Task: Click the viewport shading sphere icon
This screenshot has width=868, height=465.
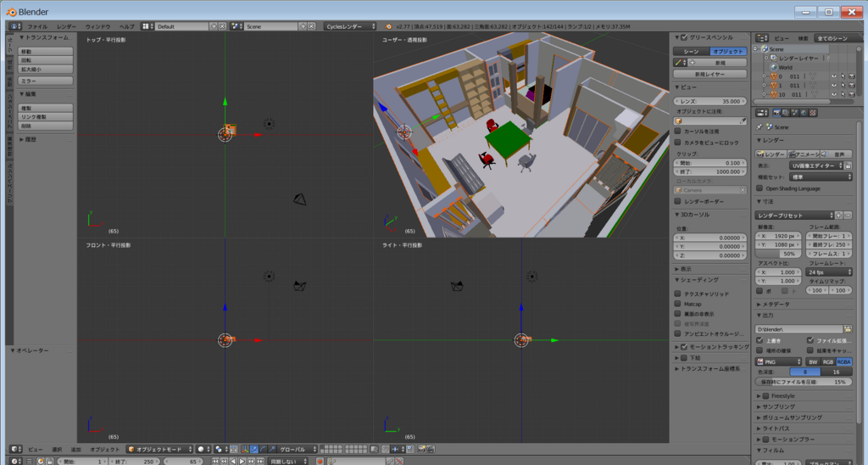Action: (x=203, y=450)
